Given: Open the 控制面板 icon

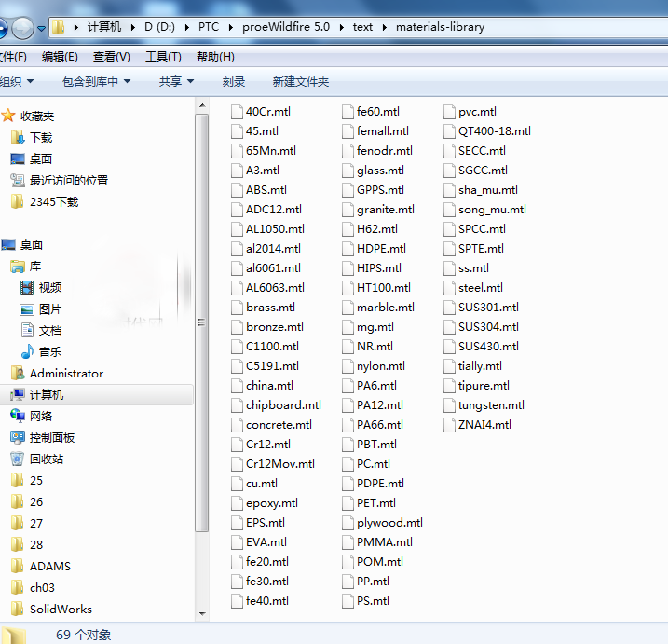Looking at the screenshot, I should click(x=18, y=437).
